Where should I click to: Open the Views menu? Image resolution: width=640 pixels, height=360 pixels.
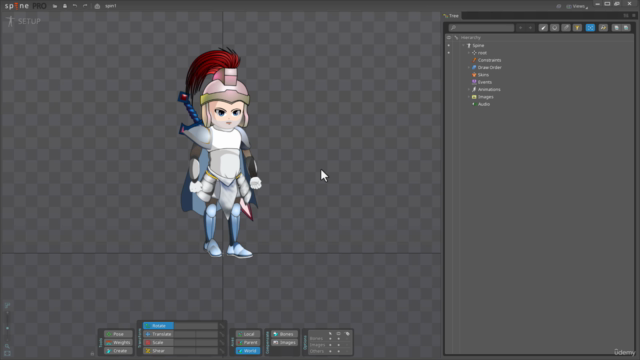(x=578, y=6)
